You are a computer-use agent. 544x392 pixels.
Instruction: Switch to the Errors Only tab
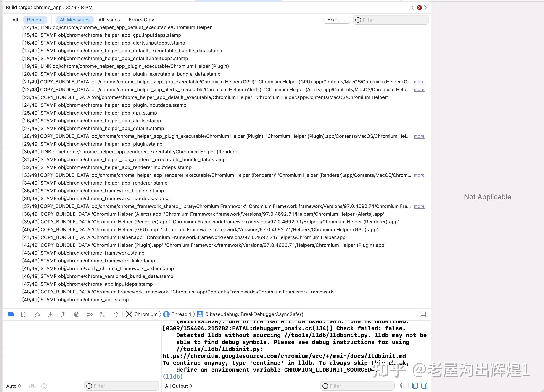coord(141,20)
